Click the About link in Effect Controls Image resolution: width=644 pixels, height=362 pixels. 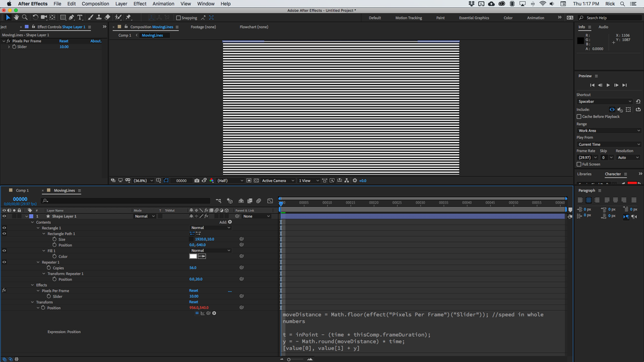click(x=95, y=41)
